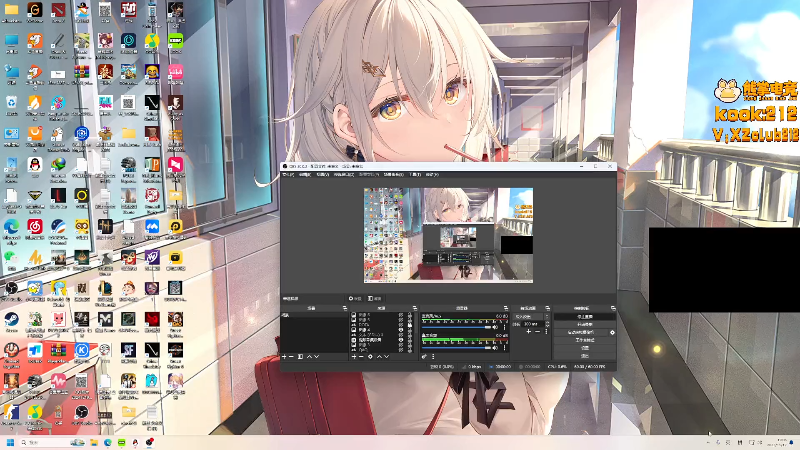Image resolution: width=800 pixels, height=450 pixels.
Task: Set lower mixer channel volume slider
Action: point(456,348)
